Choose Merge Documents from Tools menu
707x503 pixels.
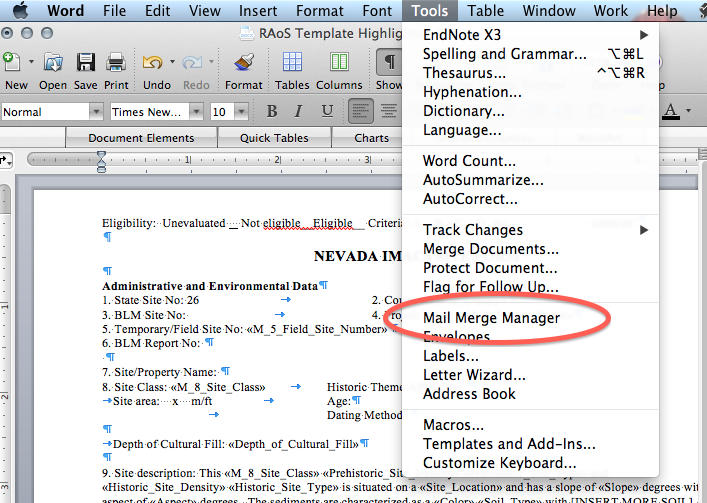[530, 249]
